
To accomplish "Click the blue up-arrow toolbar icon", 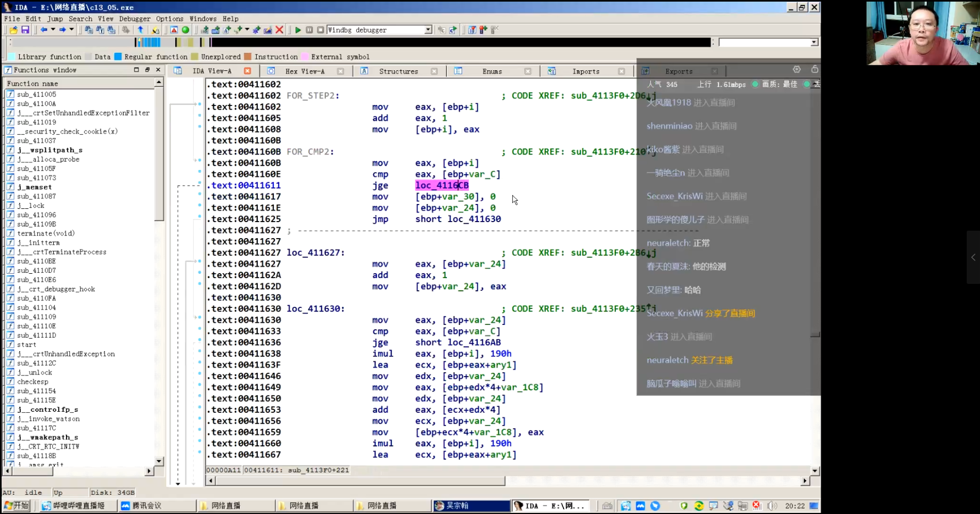I will [x=140, y=30].
